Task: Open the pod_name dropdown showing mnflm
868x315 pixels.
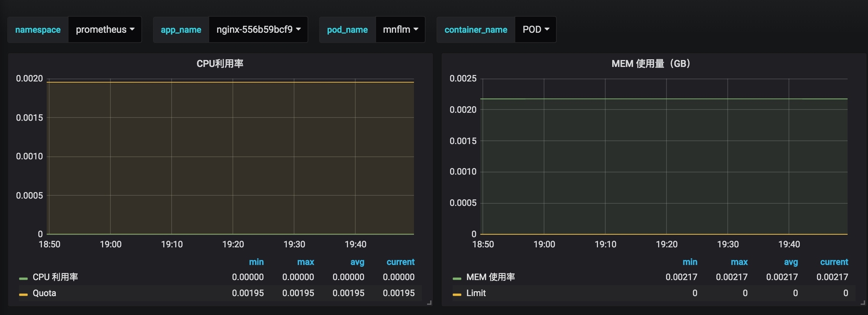Action: (x=400, y=29)
